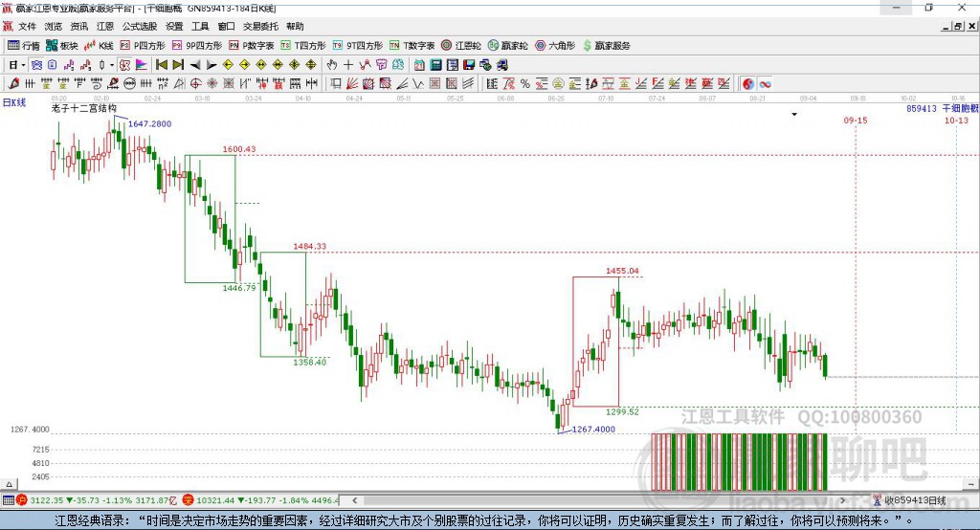The height and width of the screenshot is (530, 980).
Task: Open the 板块 sector panel
Action: (x=62, y=46)
